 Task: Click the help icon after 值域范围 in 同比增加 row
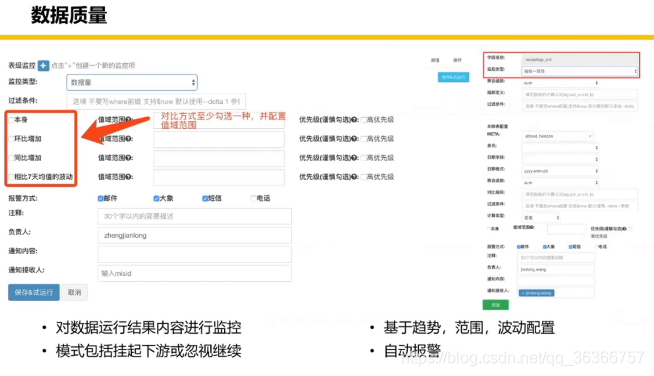[128, 158]
